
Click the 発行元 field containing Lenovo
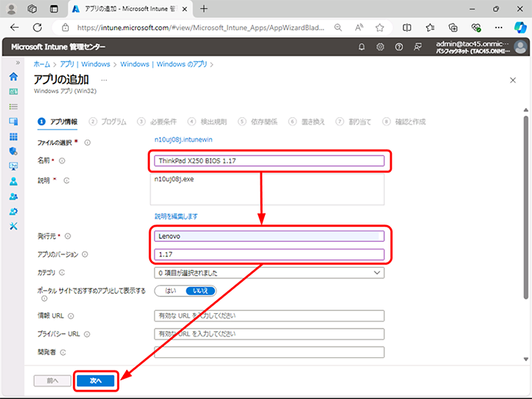click(x=269, y=236)
